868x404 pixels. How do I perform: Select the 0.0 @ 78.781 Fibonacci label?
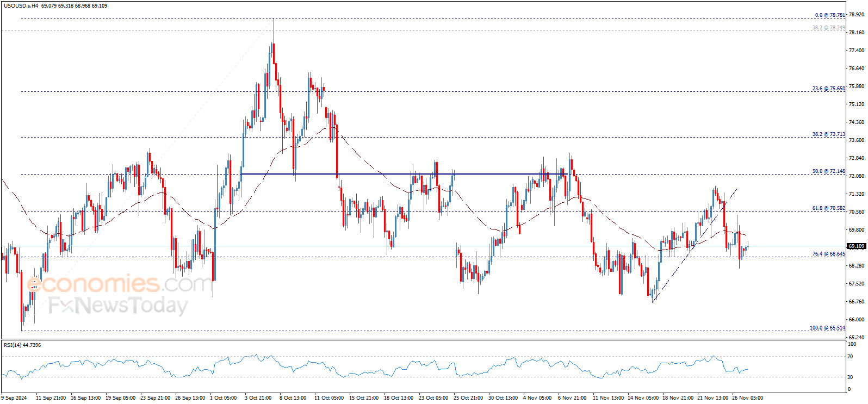pyautogui.click(x=830, y=15)
